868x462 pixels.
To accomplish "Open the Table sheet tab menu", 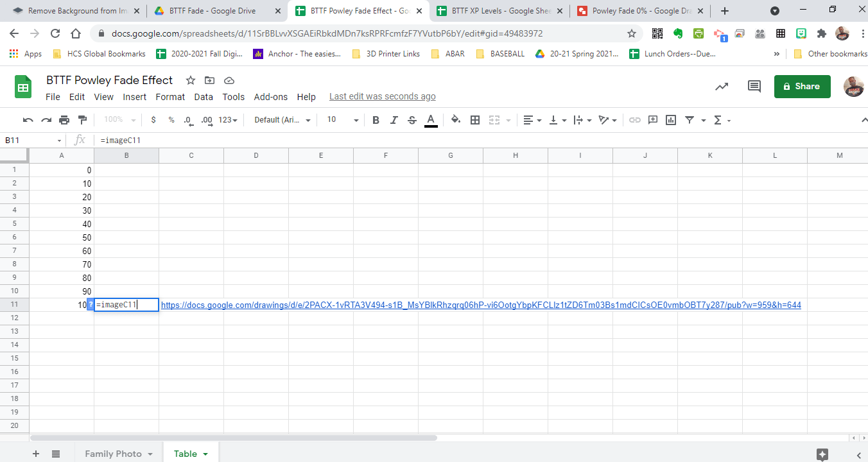I will click(x=205, y=453).
